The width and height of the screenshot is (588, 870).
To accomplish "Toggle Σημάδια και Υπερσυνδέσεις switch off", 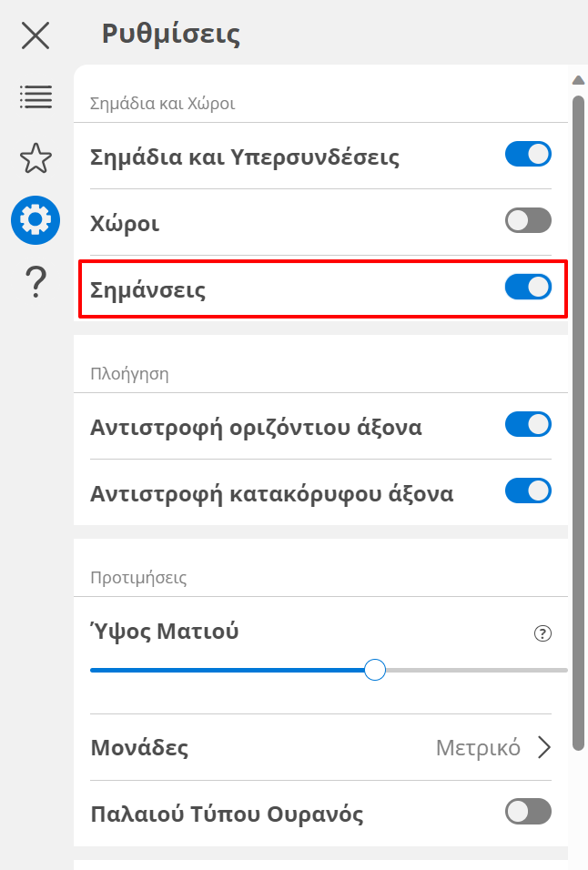I will (x=528, y=155).
